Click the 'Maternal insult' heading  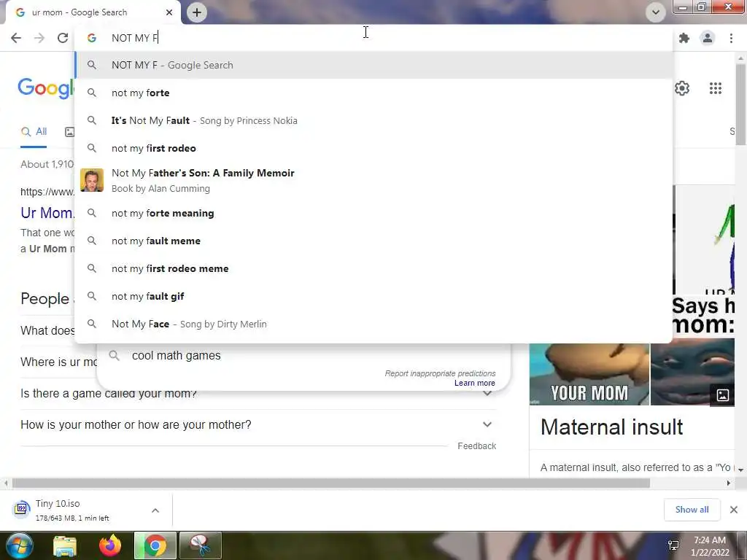(x=612, y=427)
